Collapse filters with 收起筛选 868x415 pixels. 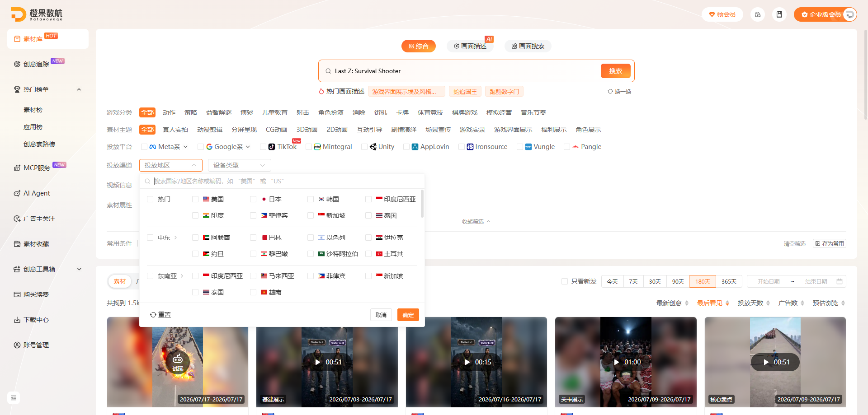point(476,222)
